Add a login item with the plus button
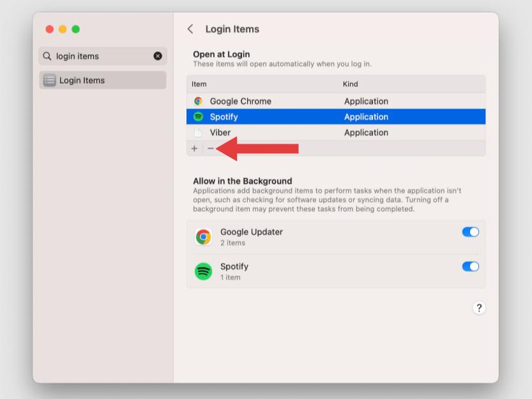Viewport: 532px width, 399px height. (194, 149)
